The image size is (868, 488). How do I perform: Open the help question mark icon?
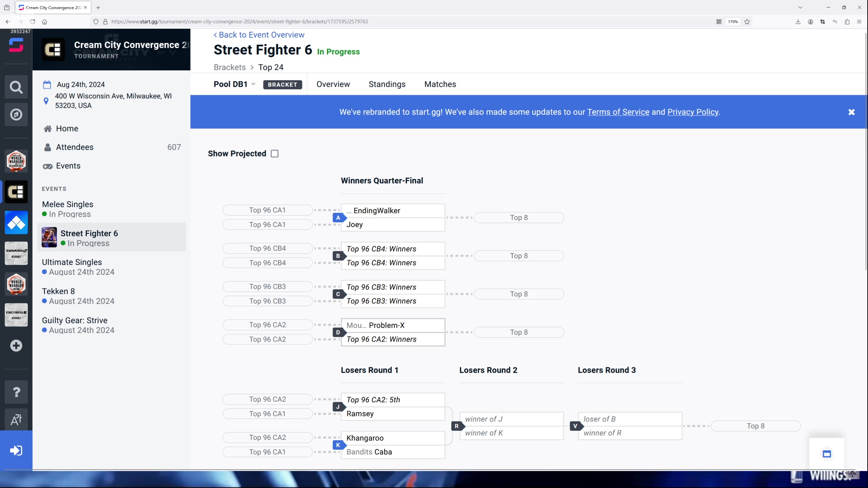coord(16,392)
